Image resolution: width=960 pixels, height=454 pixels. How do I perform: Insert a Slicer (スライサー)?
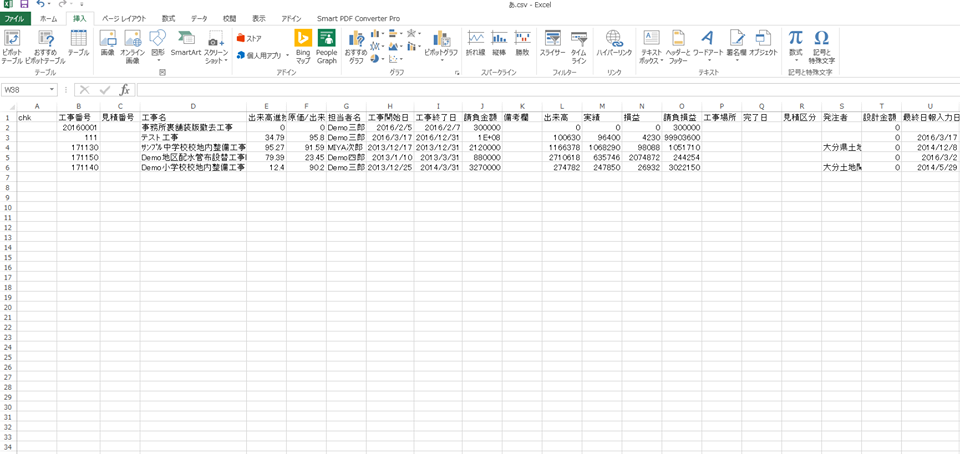pos(552,43)
